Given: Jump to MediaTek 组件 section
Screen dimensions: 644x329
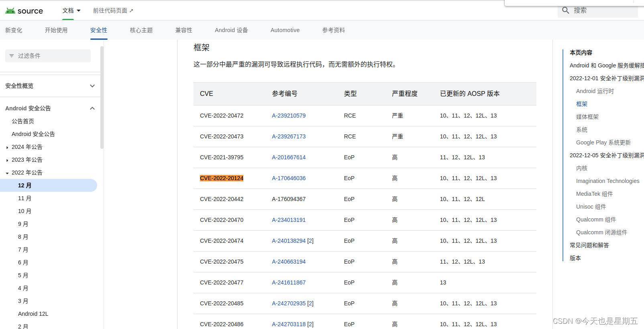Looking at the screenshot, I should [595, 194].
